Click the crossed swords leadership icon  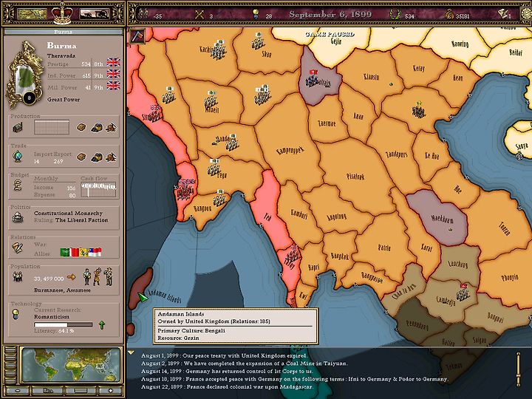[199, 14]
